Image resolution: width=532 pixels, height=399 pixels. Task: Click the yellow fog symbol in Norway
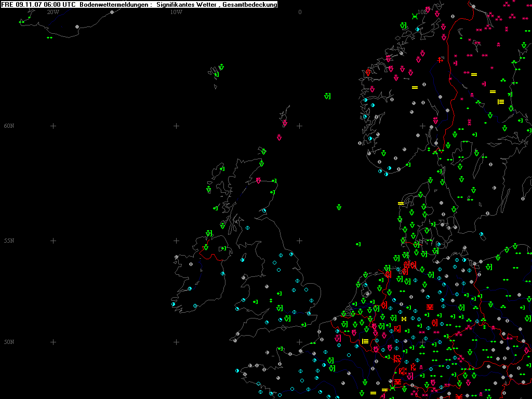coord(415,87)
